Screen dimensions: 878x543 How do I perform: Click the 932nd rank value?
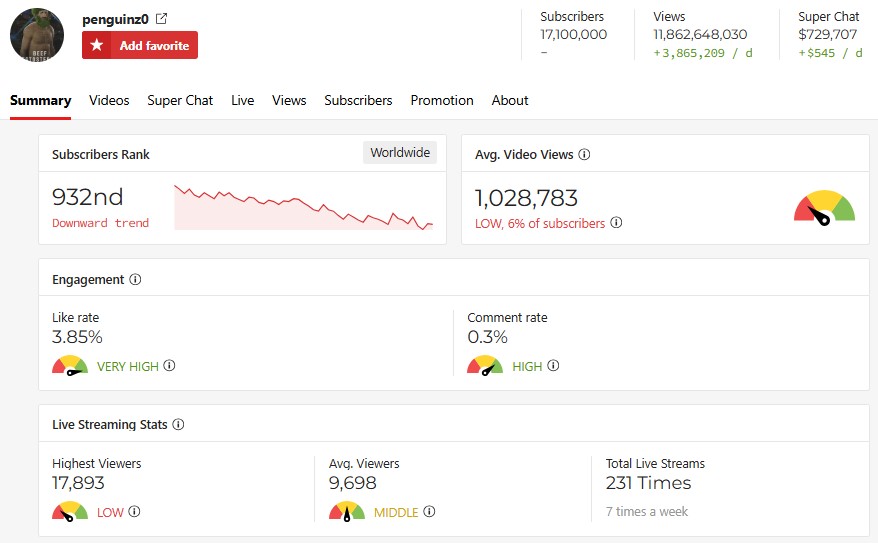pyautogui.click(x=87, y=197)
